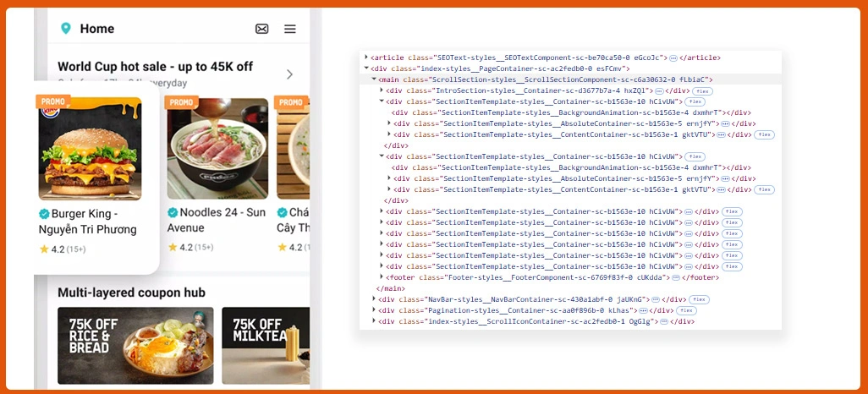This screenshot has height=394, width=868.
Task: Click the Noodles 24 rating star icon
Action: 173,247
